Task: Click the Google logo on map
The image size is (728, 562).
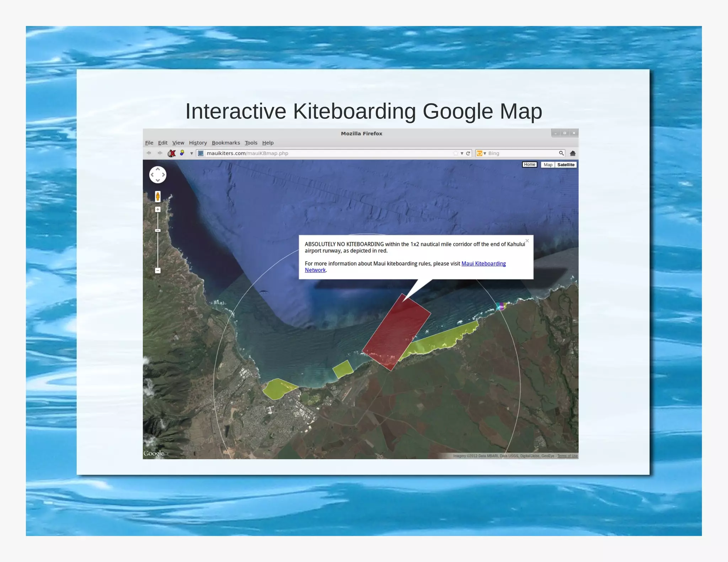Action: (154, 454)
